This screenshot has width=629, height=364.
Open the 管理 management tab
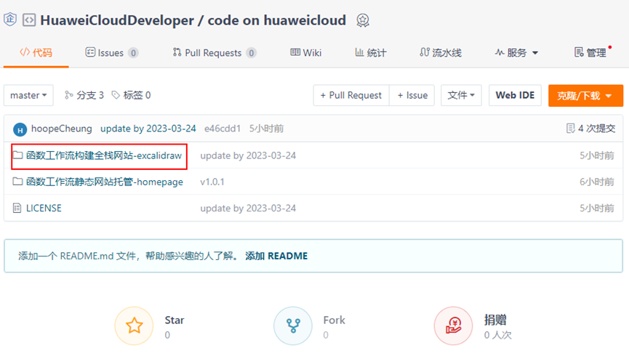tap(590, 52)
